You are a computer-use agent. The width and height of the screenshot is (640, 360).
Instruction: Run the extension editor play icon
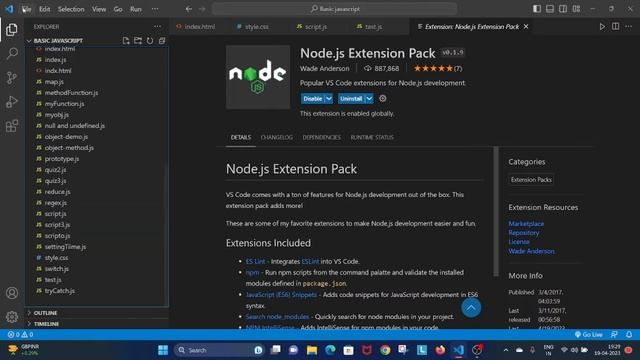[x=602, y=27]
